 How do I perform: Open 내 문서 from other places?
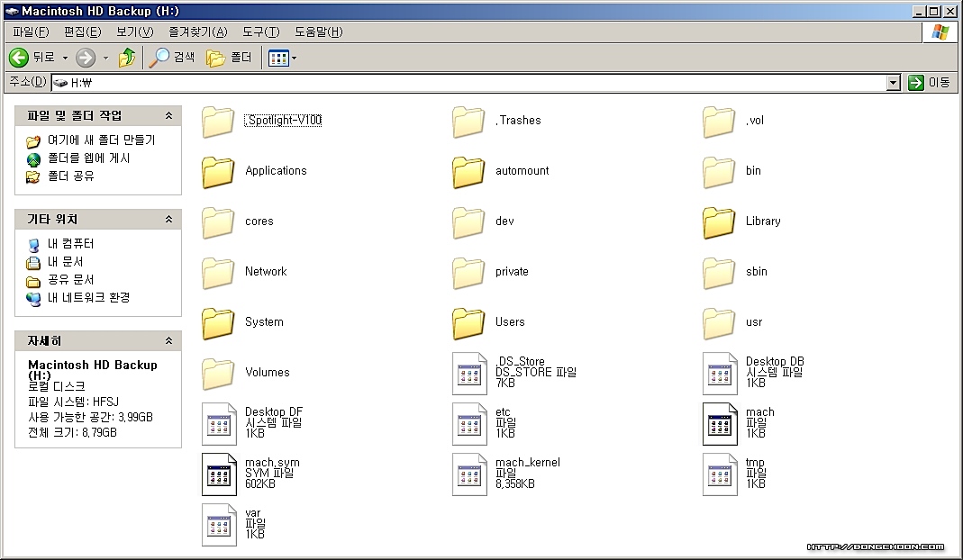(x=65, y=262)
